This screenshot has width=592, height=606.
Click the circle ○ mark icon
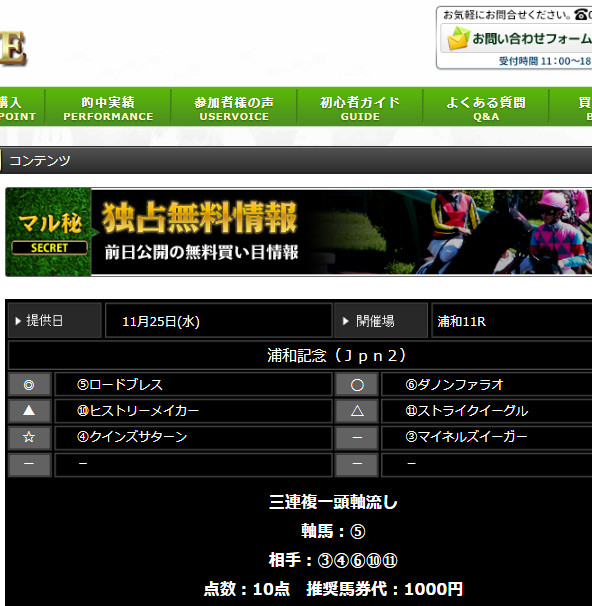(357, 385)
